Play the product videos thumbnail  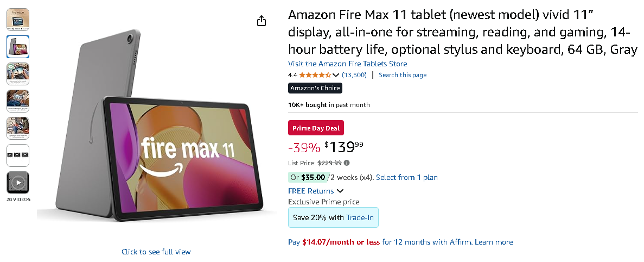(x=18, y=183)
